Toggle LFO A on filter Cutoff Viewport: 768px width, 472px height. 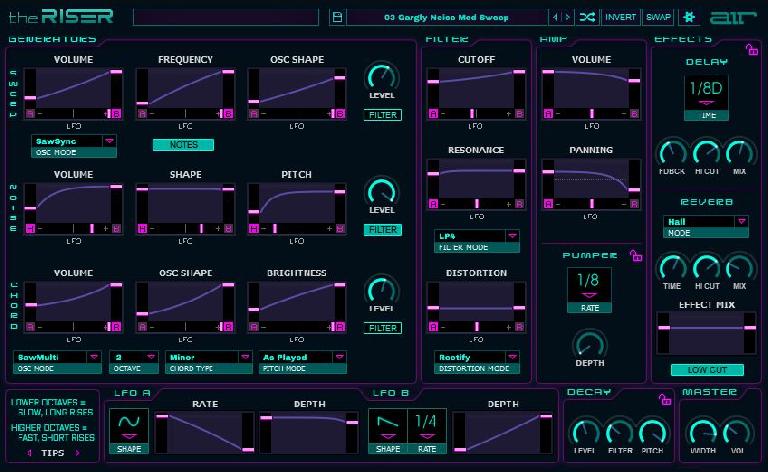click(x=433, y=114)
